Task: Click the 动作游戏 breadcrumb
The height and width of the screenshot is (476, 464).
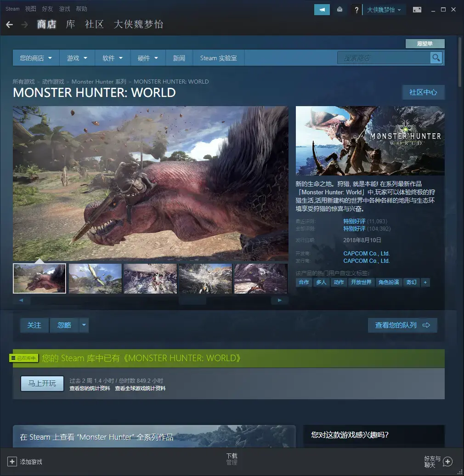Action: coord(53,82)
